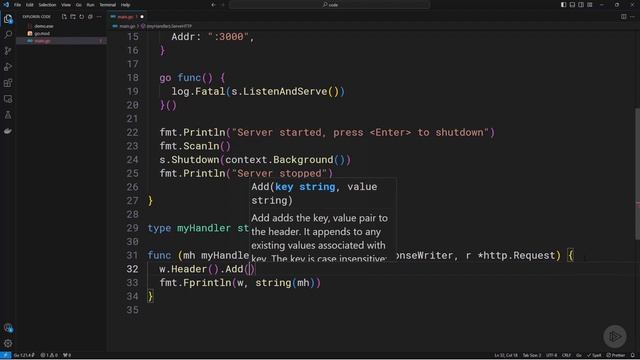Open the Extensions view
640x360 pixels.
point(8,83)
